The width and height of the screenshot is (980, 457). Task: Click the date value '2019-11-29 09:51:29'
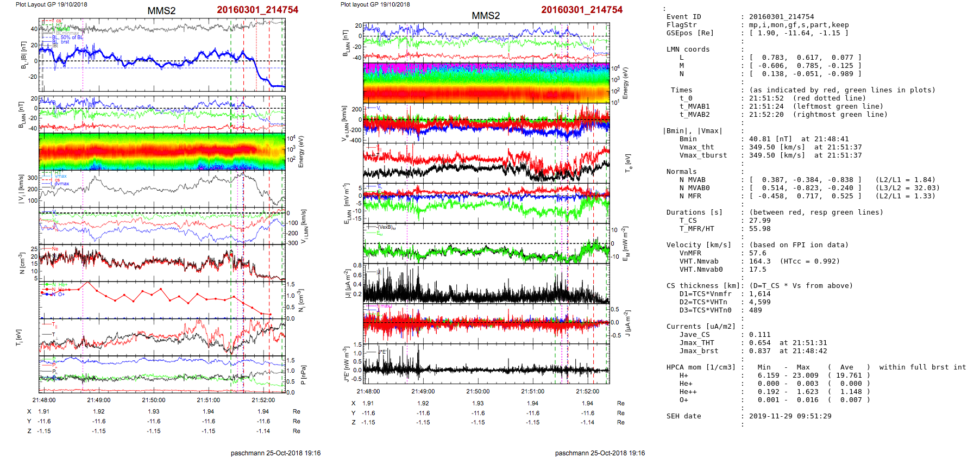790,416
